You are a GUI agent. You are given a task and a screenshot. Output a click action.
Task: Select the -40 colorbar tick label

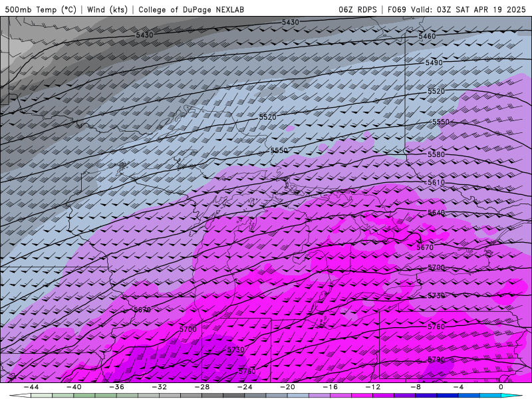click(74, 387)
